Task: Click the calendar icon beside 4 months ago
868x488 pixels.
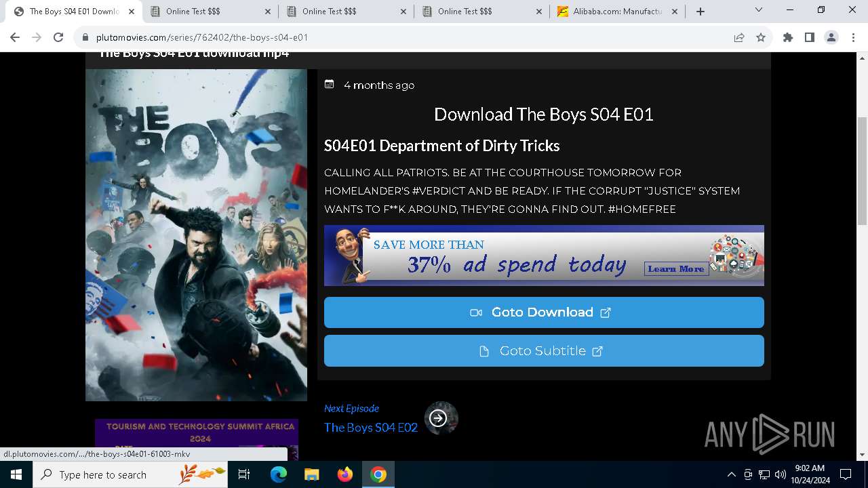Action: (330, 85)
